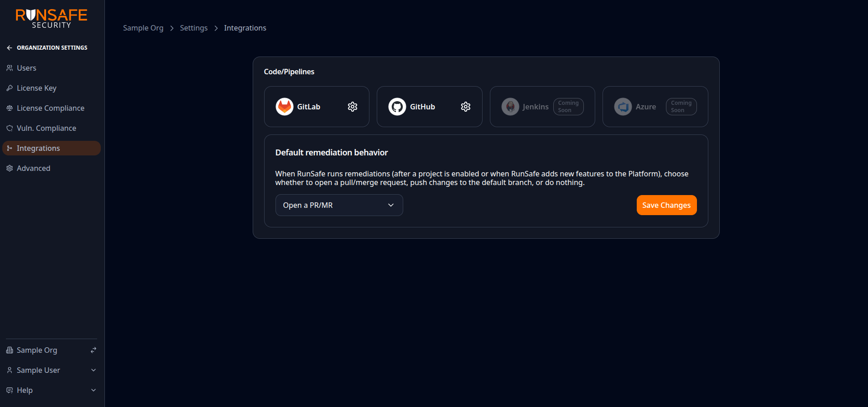Select Integrations in the sidebar
868x407 pixels.
pyautogui.click(x=52, y=148)
